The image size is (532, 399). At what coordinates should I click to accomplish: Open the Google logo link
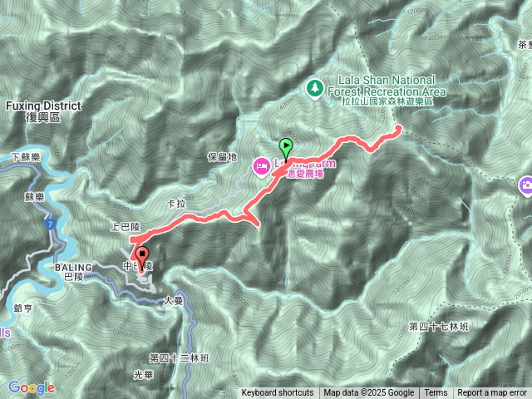(x=32, y=387)
